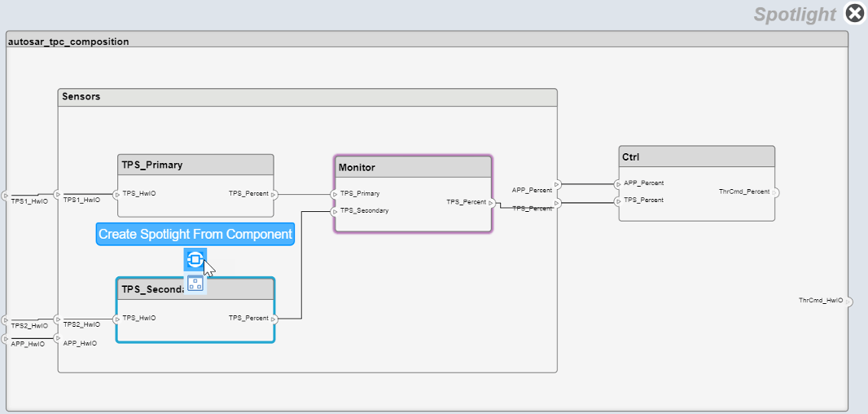The width and height of the screenshot is (868, 414).
Task: Select the TPS_Primary component header
Action: [x=195, y=165]
